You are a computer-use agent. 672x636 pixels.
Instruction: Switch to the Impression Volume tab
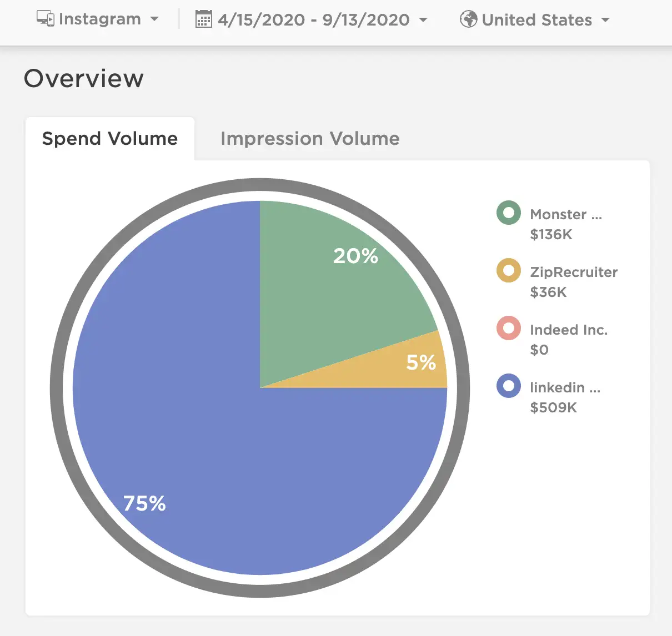310,138
